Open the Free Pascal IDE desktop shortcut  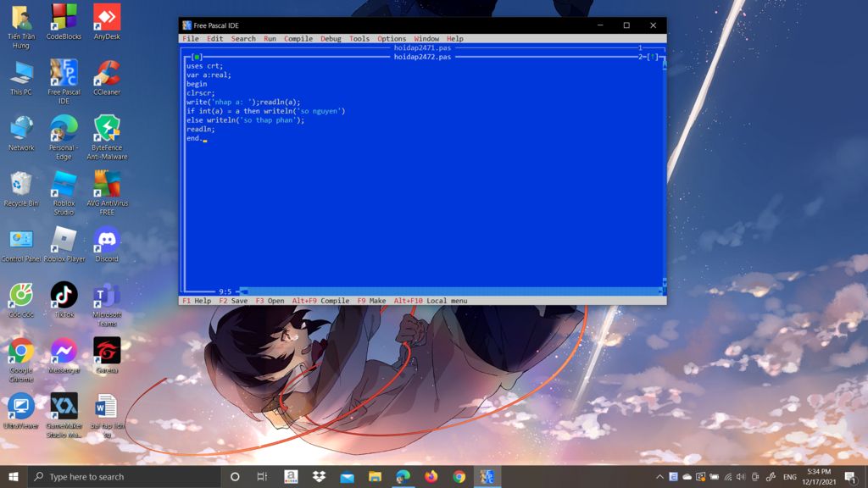(x=64, y=81)
